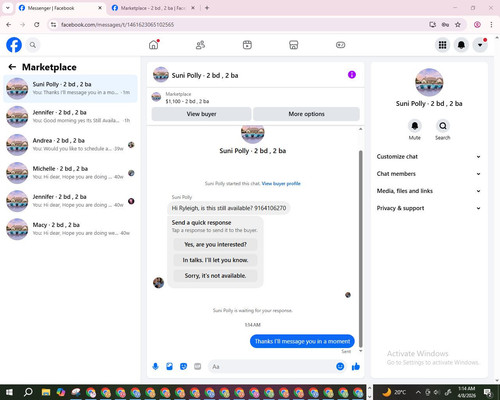Open Andrea - 2 bd, 2 ba chat
This screenshot has width=500, height=400.
[70, 145]
